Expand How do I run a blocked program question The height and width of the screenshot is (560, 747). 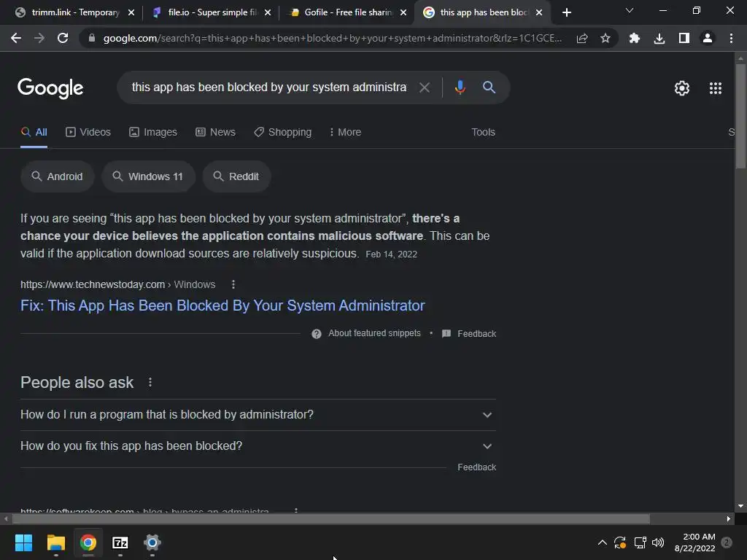click(x=258, y=415)
